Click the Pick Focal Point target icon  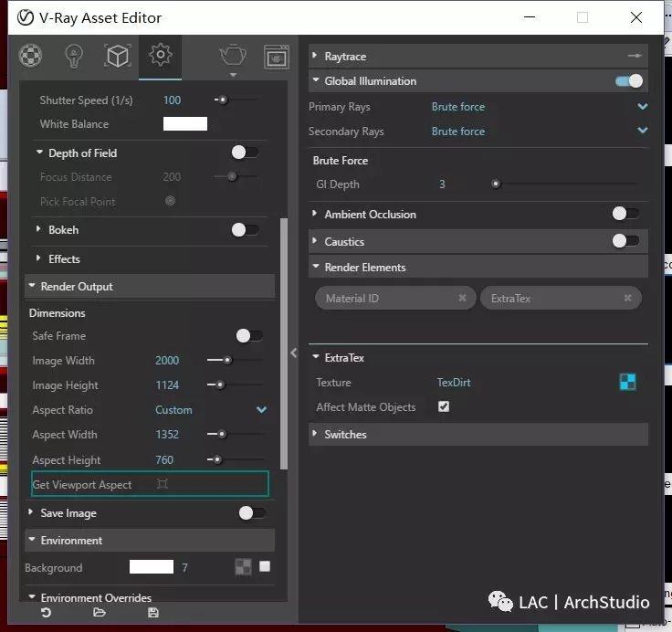(x=170, y=201)
